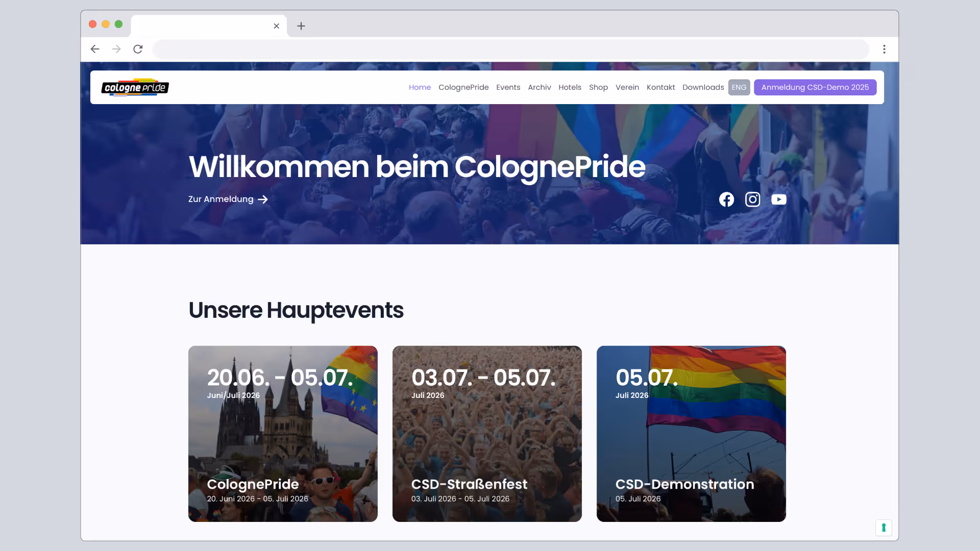Click the browser back arrow
Image resolution: width=980 pixels, height=551 pixels.
95,49
